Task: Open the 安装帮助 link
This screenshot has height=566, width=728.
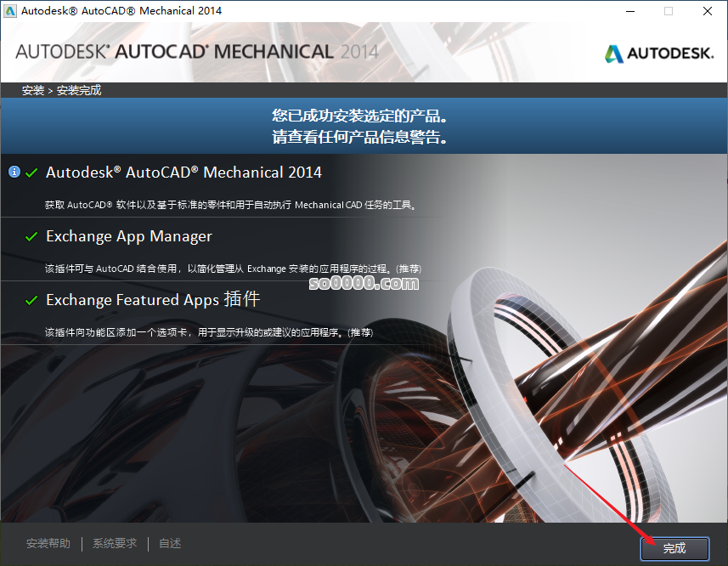Action: 48,543
